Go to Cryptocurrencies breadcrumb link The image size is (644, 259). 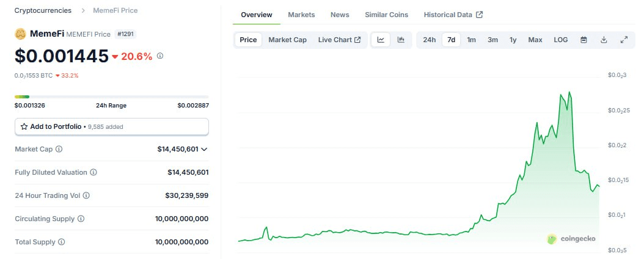pyautogui.click(x=43, y=10)
